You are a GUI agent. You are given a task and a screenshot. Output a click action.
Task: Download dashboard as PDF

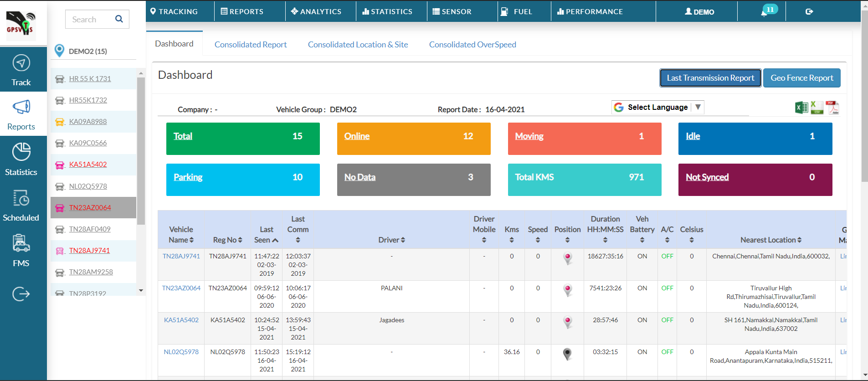(832, 108)
